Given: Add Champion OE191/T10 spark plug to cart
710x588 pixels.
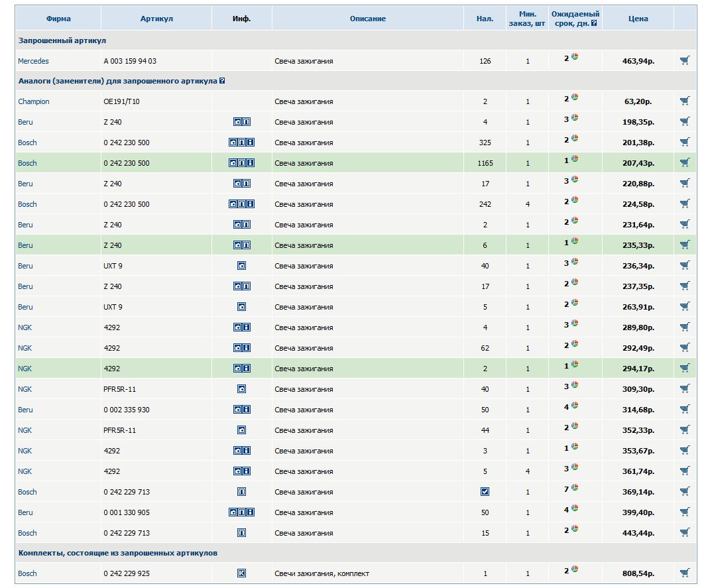Looking at the screenshot, I should [x=685, y=101].
